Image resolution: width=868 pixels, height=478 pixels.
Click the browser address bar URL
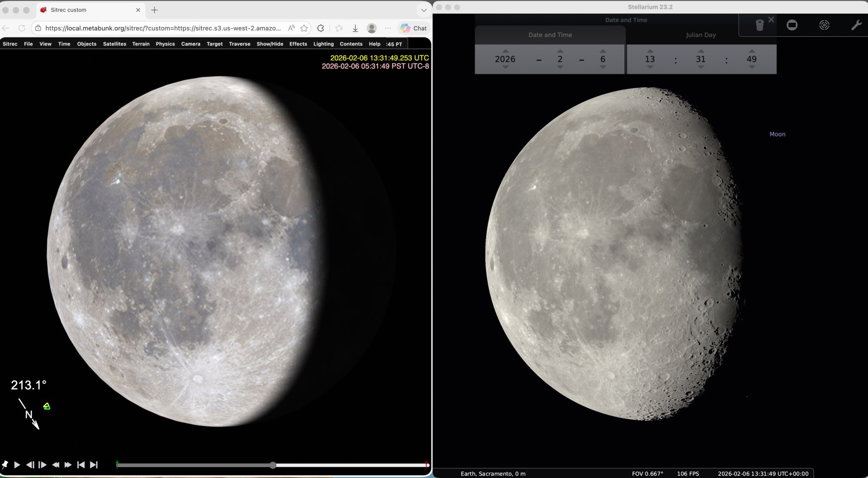(163, 28)
